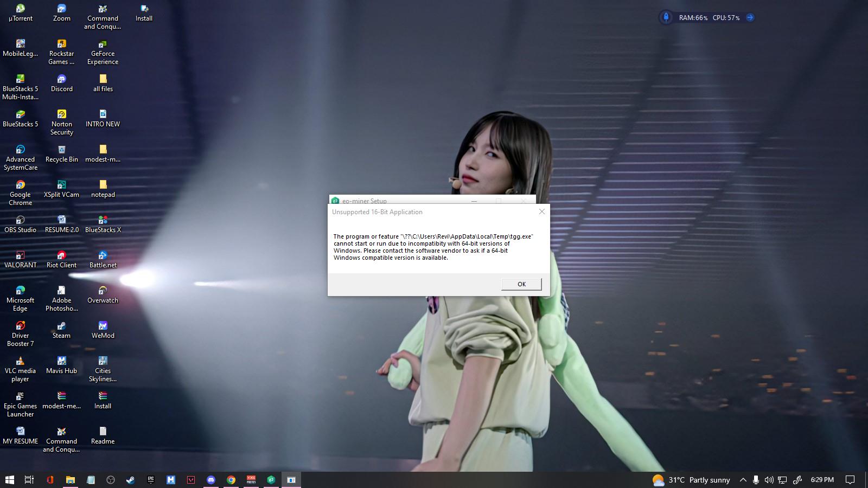Select the VLC media player desktop icon

click(20, 369)
